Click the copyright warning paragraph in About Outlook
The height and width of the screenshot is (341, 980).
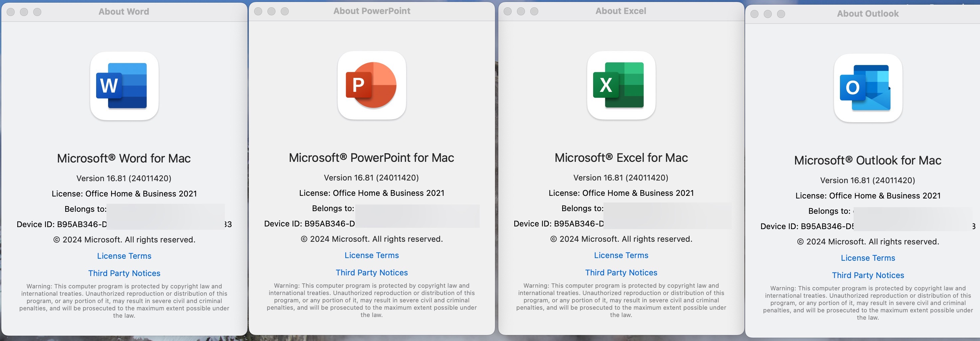click(868, 303)
